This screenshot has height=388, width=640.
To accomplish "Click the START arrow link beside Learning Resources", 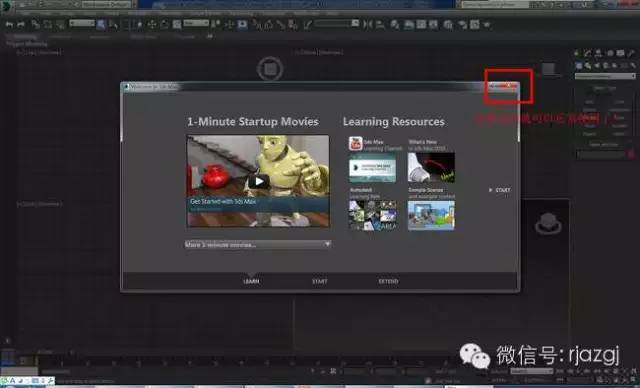I will [500, 190].
